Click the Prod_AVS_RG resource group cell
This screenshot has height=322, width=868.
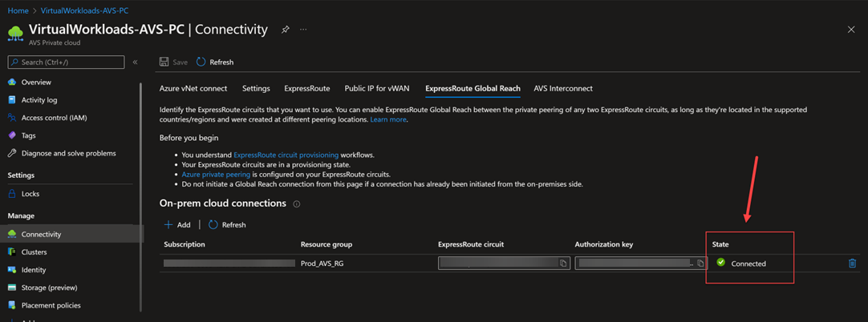pyautogui.click(x=321, y=264)
